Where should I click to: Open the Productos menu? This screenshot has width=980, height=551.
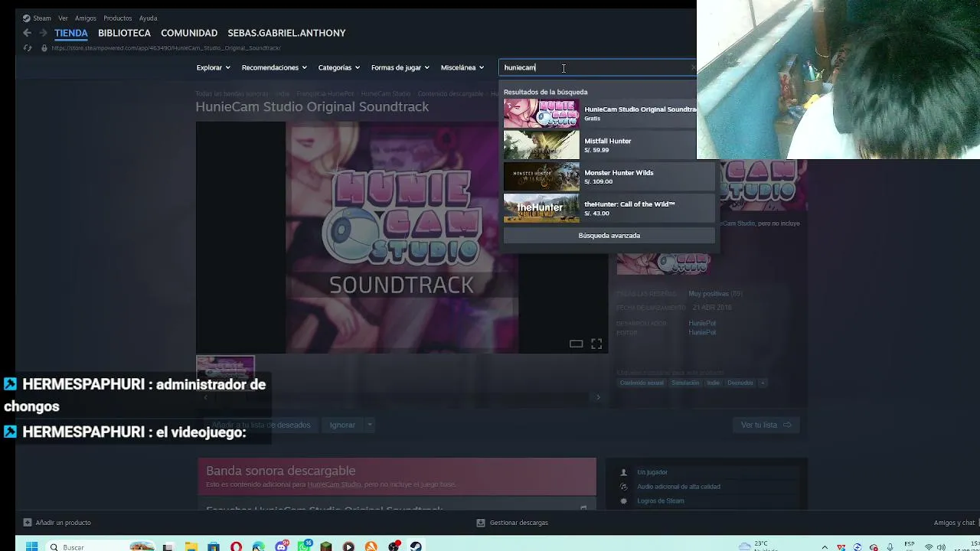(118, 18)
